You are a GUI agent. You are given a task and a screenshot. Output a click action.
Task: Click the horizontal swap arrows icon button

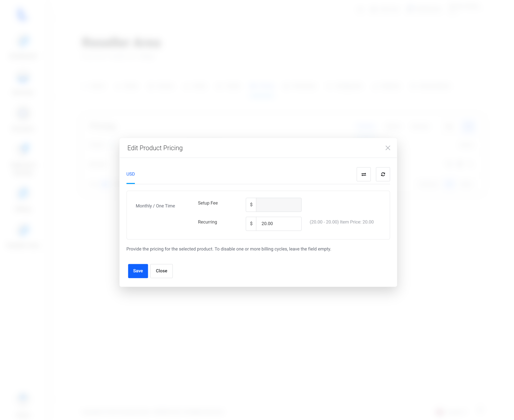(x=364, y=174)
